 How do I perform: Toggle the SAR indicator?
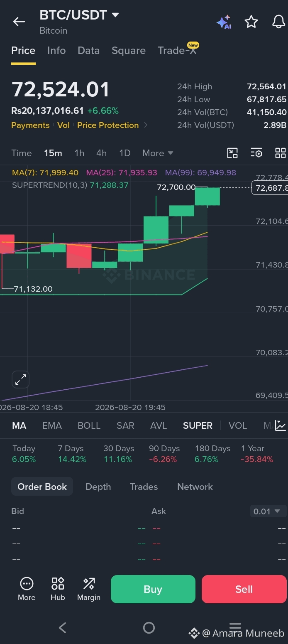[x=125, y=425]
